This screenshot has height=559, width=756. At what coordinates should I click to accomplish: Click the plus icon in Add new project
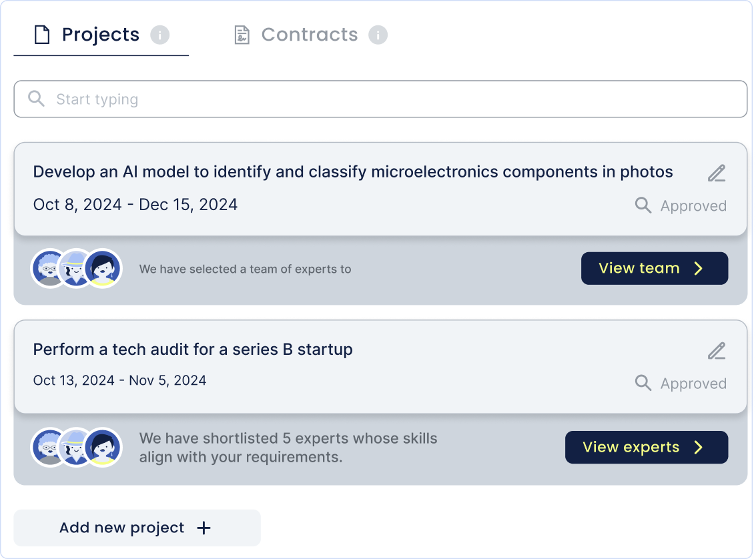(204, 528)
